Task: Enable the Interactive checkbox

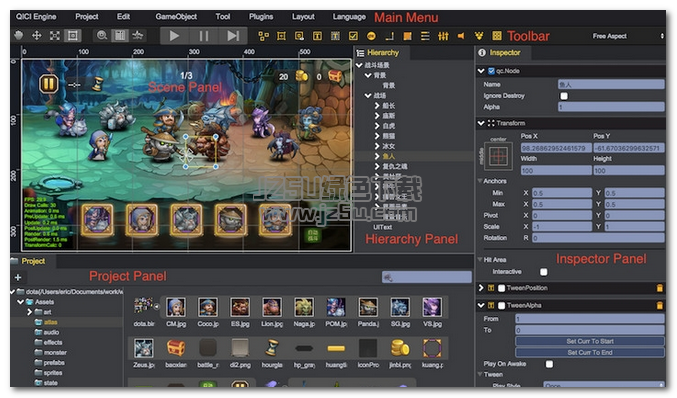Action: [x=544, y=272]
